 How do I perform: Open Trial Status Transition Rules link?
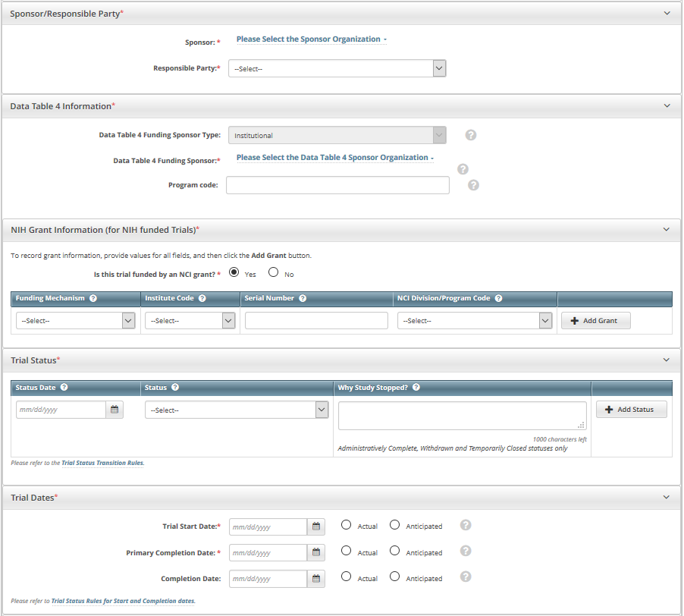(102, 463)
